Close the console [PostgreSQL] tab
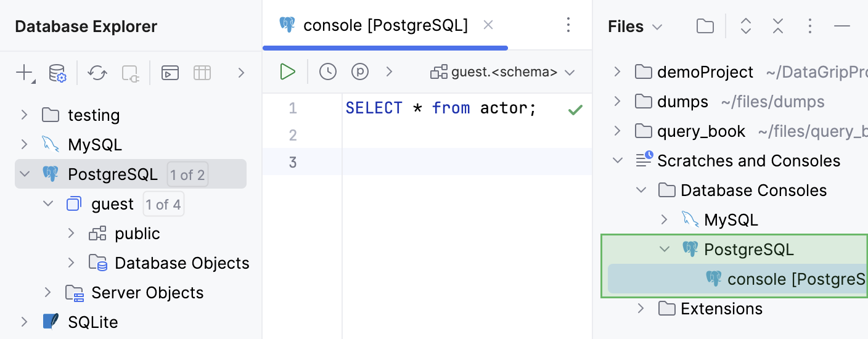The width and height of the screenshot is (868, 339). (x=488, y=25)
